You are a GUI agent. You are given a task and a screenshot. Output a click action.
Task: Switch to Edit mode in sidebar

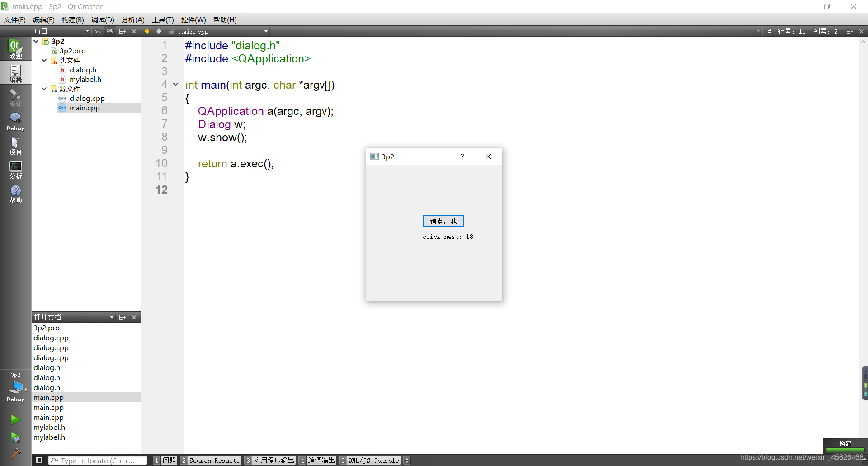(15, 73)
